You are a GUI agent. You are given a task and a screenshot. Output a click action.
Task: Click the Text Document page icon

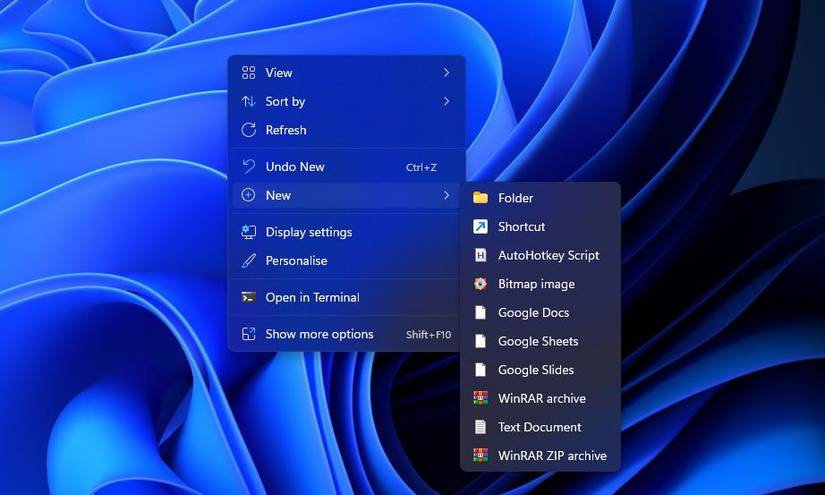[480, 427]
